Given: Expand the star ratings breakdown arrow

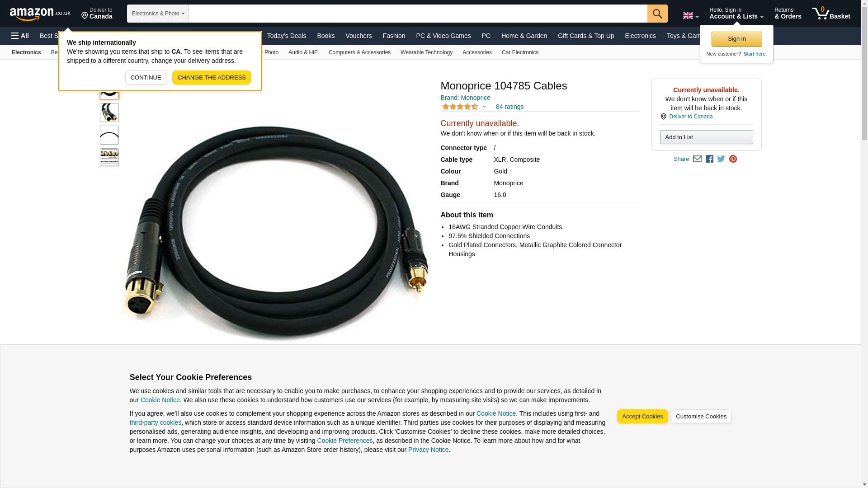Looking at the screenshot, I should click(484, 107).
